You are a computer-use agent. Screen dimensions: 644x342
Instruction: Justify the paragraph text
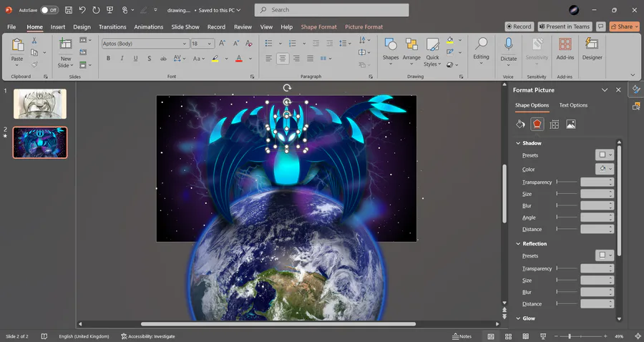coord(310,59)
